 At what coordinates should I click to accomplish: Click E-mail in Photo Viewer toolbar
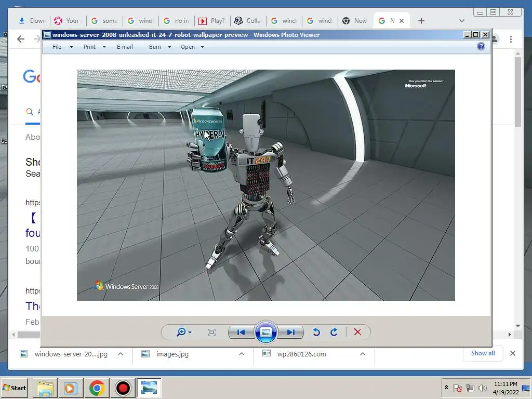pyautogui.click(x=125, y=47)
